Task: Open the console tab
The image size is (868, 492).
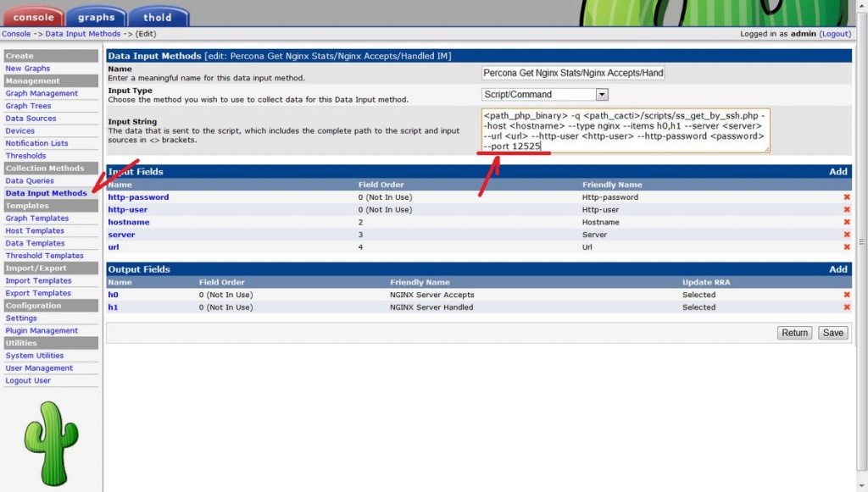Action: (x=33, y=17)
